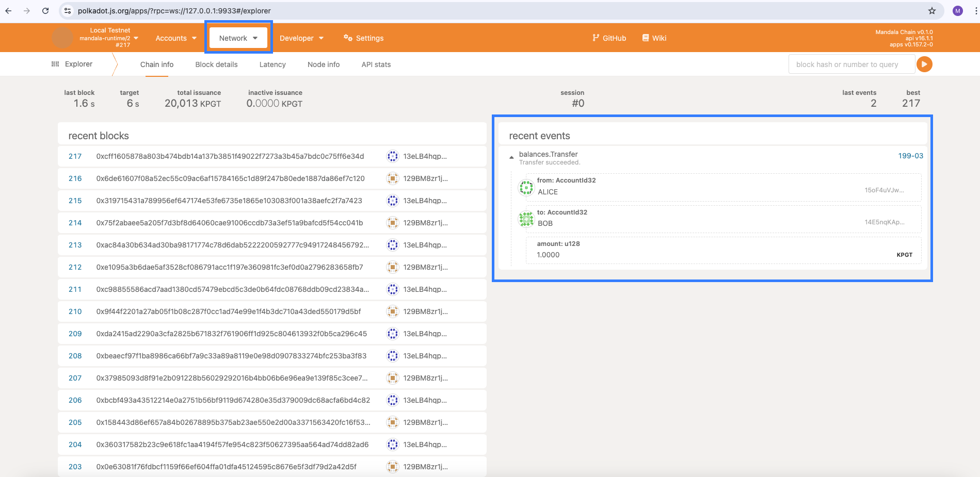Switch to the Node info tab

(x=324, y=64)
